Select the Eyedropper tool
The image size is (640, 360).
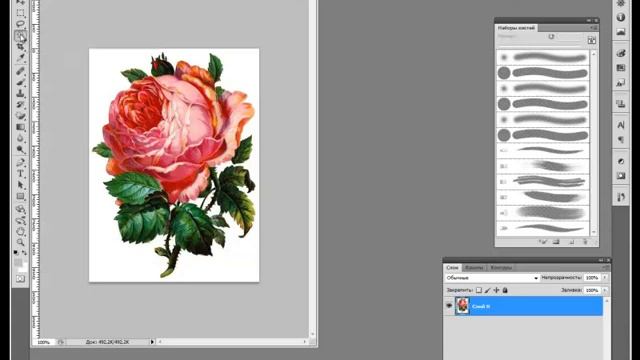click(20, 58)
